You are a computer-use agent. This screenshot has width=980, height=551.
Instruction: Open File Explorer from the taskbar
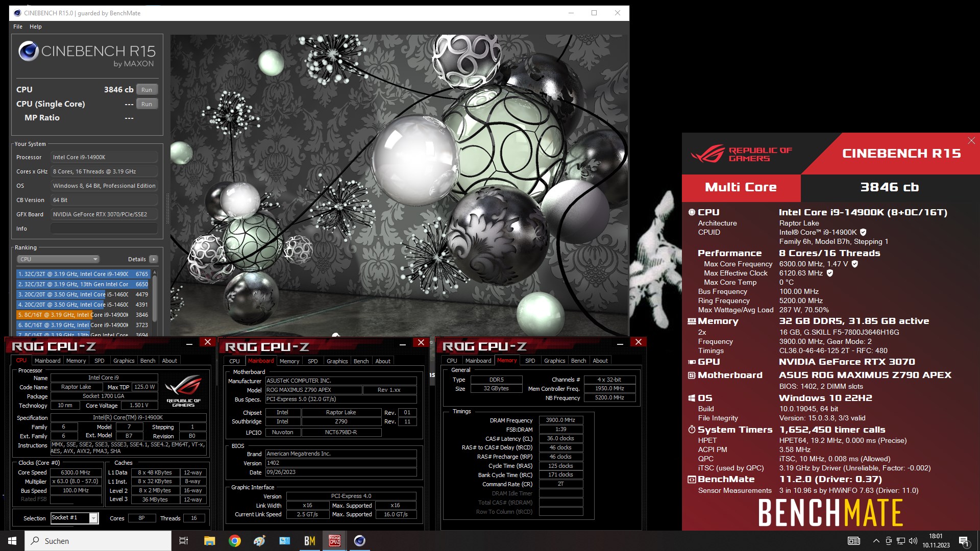(209, 541)
